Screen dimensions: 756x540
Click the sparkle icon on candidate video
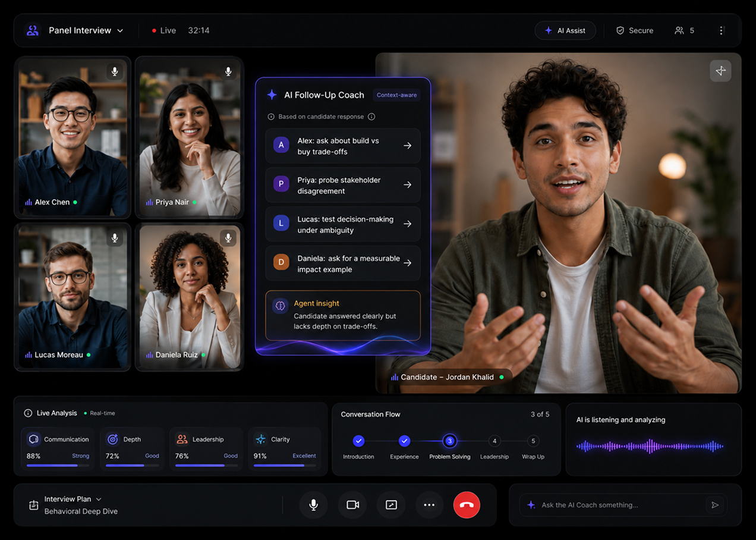pos(720,71)
